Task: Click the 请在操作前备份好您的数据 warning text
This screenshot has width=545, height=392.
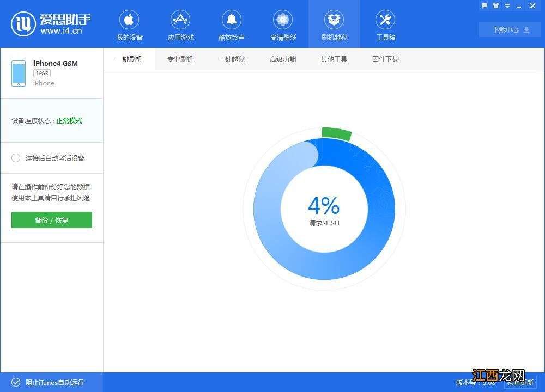Action: tap(51, 187)
